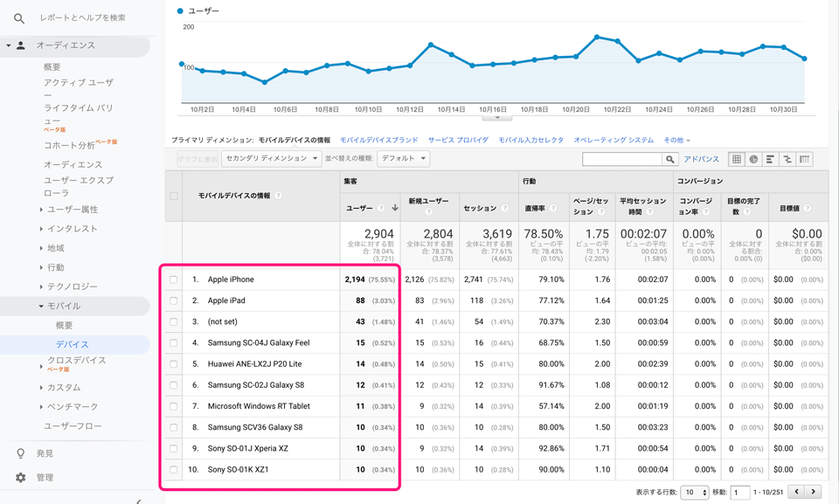Image resolution: width=839 pixels, height=504 pixels.
Task: Click help icon next to 平均セッション時間
Action: (649, 212)
